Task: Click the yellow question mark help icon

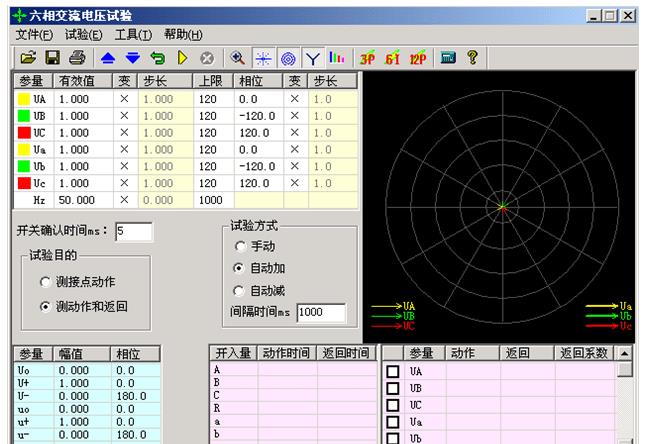Action: pyautogui.click(x=473, y=58)
